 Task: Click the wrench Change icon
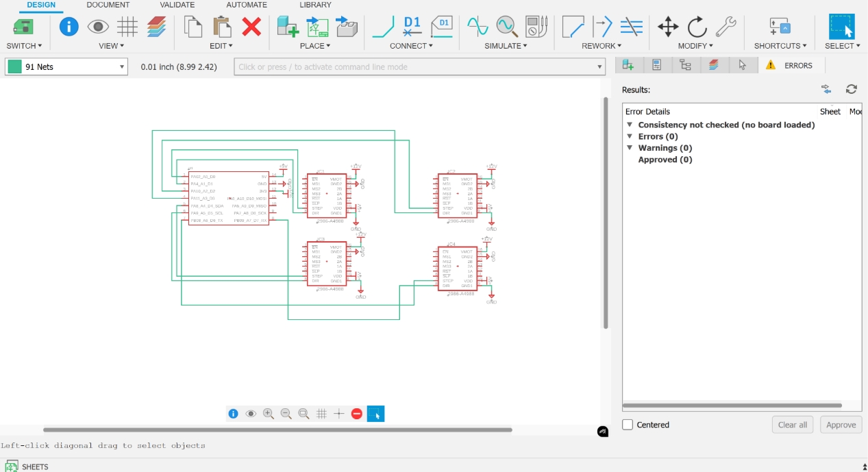click(726, 27)
